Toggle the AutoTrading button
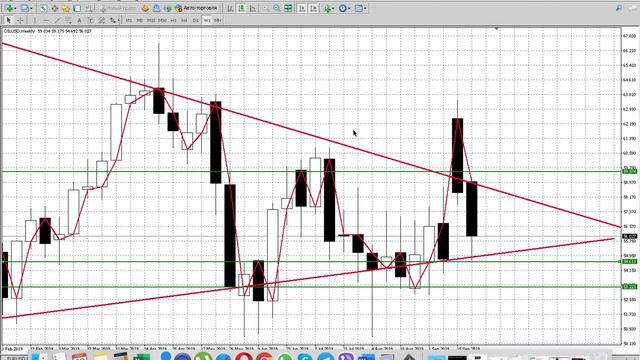This screenshot has width=640, height=360. (x=196, y=8)
